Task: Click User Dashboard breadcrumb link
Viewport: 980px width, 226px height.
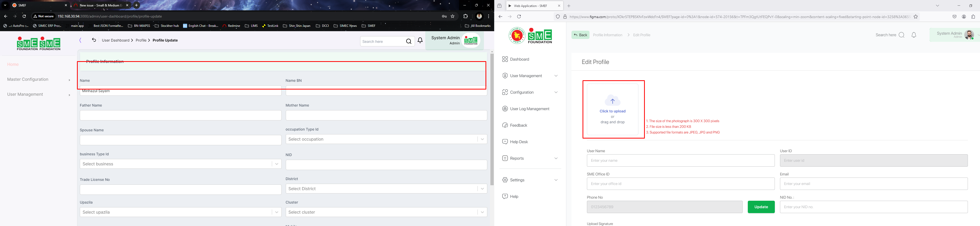Action: pos(116,41)
